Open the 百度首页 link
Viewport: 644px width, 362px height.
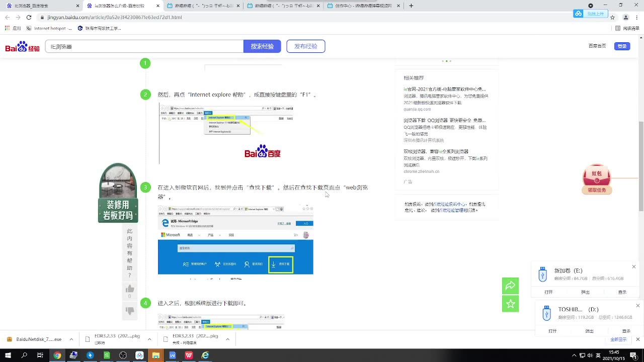tap(597, 46)
